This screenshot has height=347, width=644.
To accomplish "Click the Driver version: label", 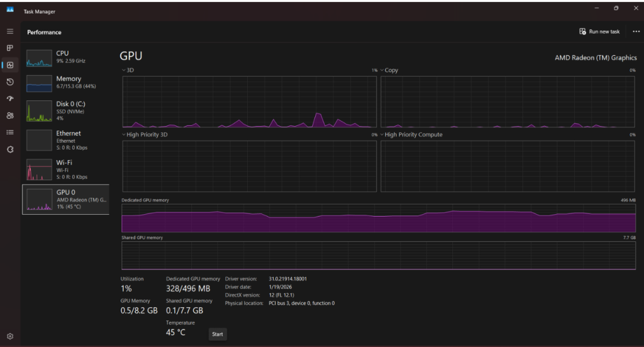I will 241,279.
